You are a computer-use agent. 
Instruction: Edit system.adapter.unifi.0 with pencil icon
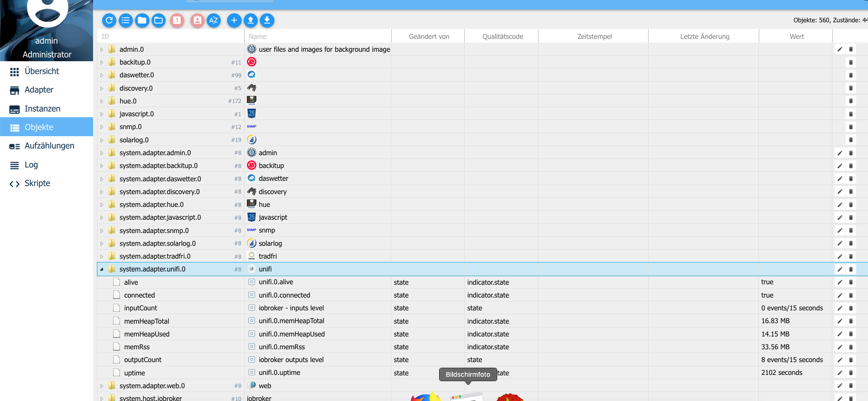pyautogui.click(x=840, y=269)
